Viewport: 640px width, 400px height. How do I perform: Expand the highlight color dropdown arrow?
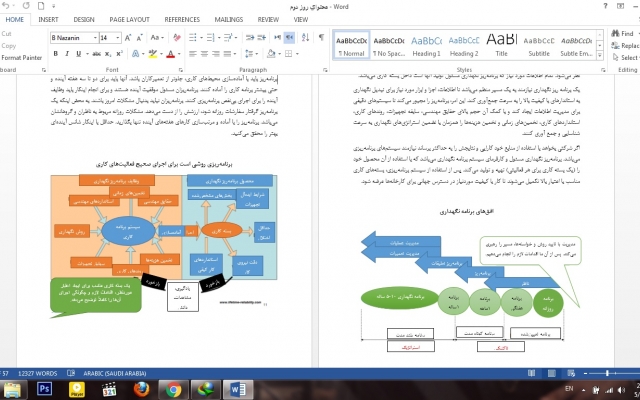161,53
